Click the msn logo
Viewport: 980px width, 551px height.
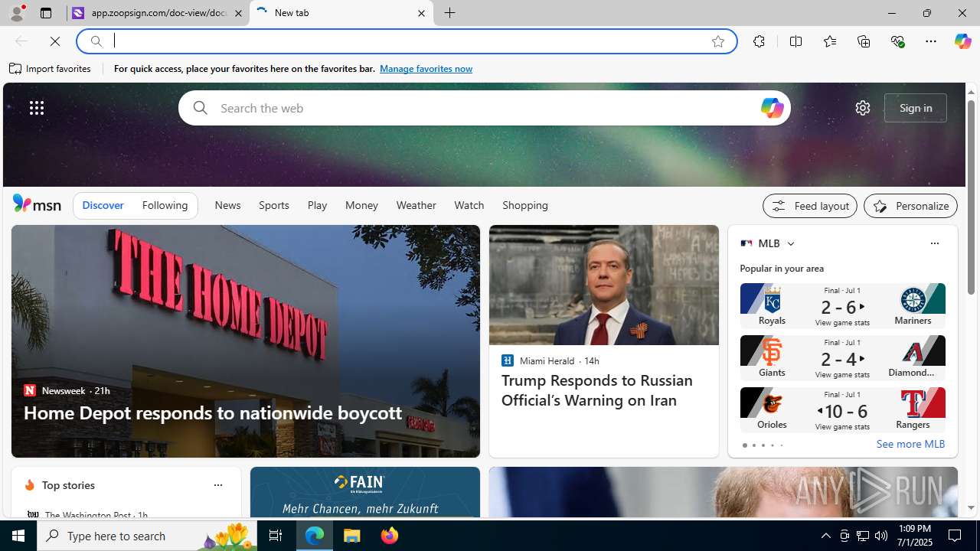(37, 204)
